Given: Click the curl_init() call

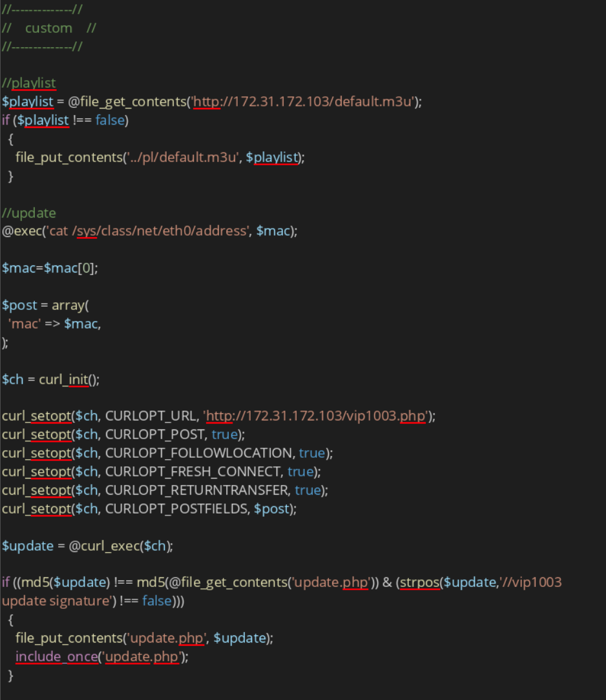Looking at the screenshot, I should click(x=69, y=380).
